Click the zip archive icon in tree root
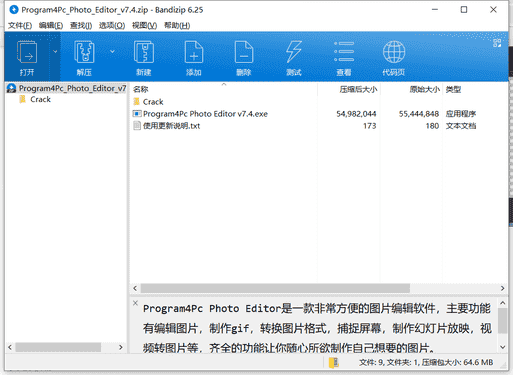 coord(11,88)
